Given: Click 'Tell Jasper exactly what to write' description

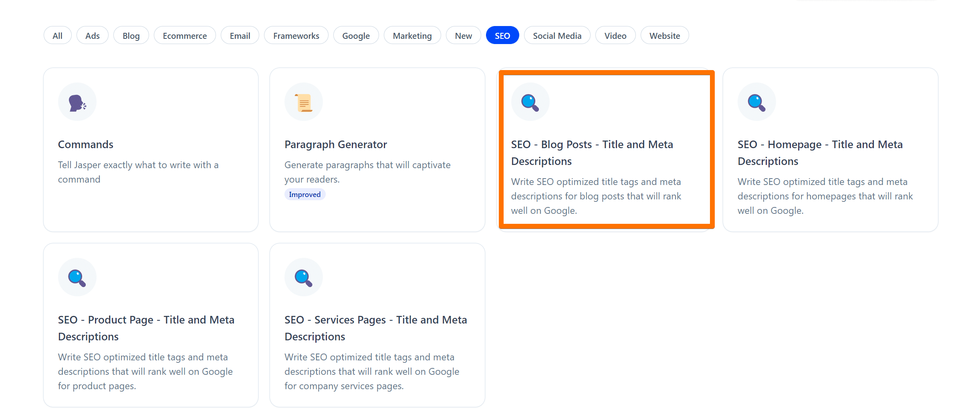Looking at the screenshot, I should (138, 172).
